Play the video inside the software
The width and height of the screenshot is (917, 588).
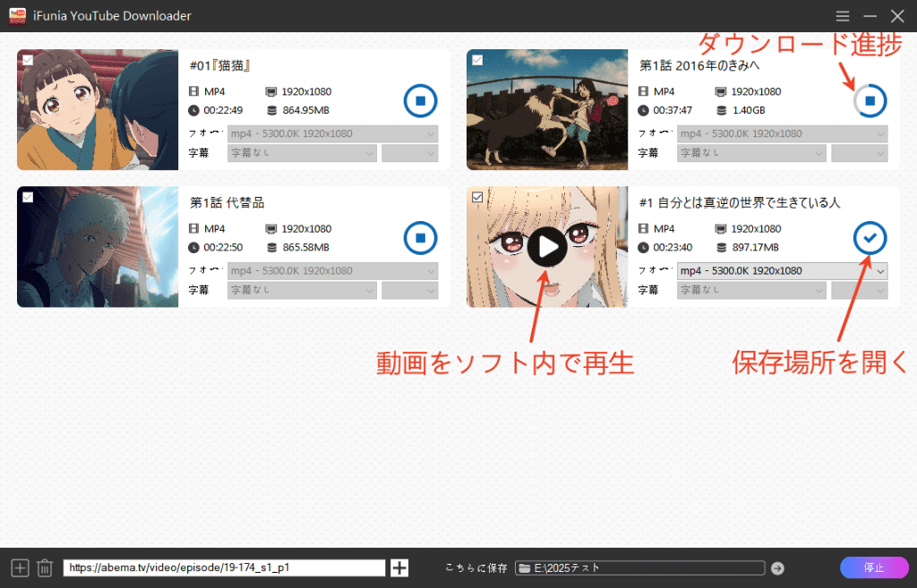(546, 247)
